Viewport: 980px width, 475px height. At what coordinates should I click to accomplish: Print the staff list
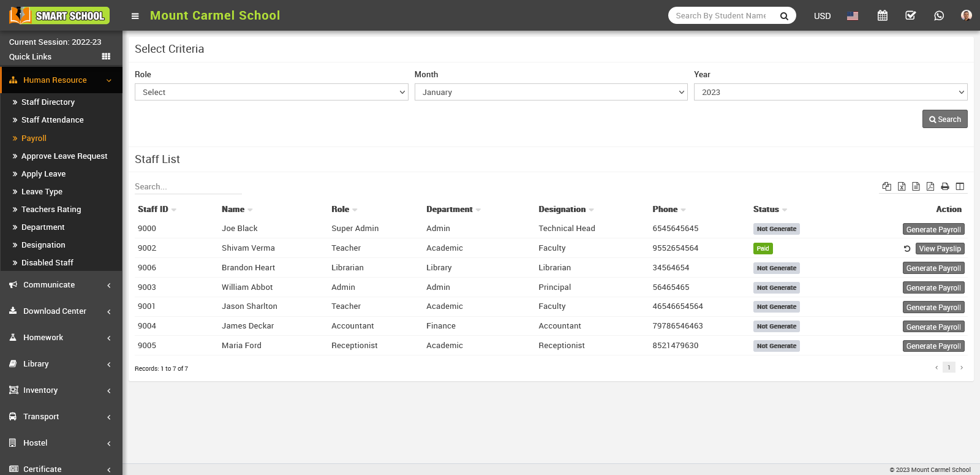click(945, 186)
